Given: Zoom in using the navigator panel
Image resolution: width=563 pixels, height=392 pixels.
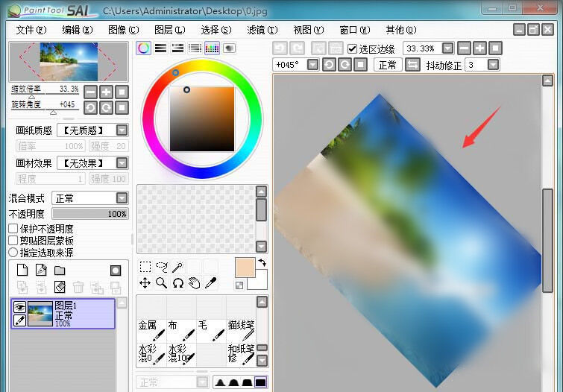Looking at the screenshot, I should (x=107, y=92).
